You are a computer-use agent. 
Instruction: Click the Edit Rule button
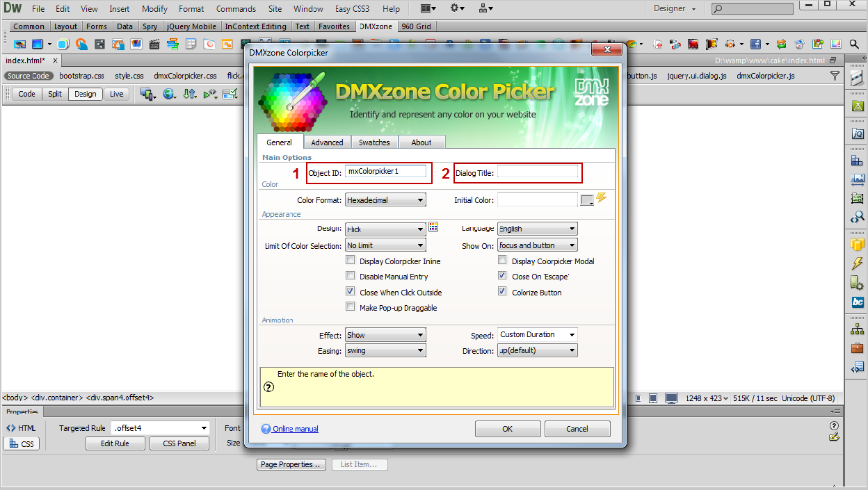[115, 443]
